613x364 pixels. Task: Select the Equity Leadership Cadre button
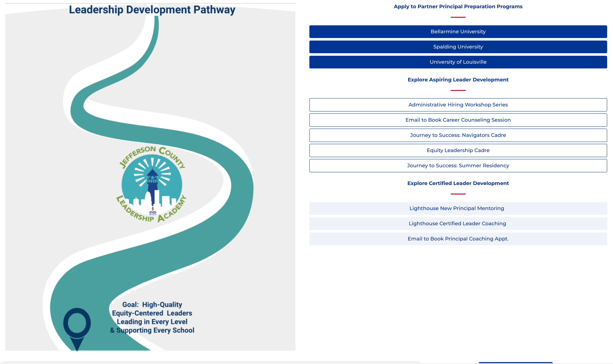[458, 150]
